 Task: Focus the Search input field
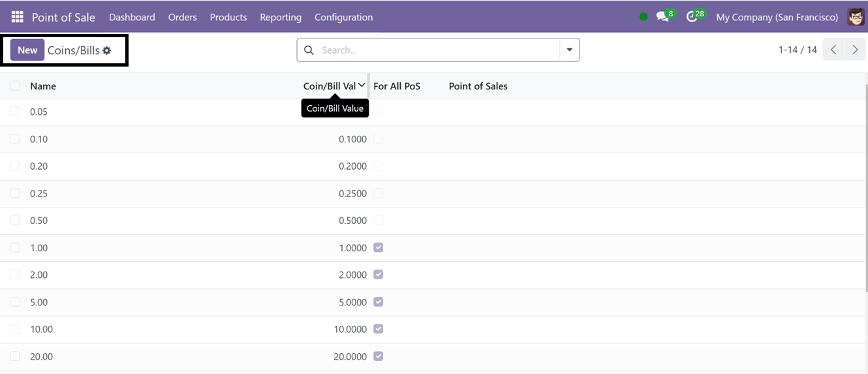point(437,50)
